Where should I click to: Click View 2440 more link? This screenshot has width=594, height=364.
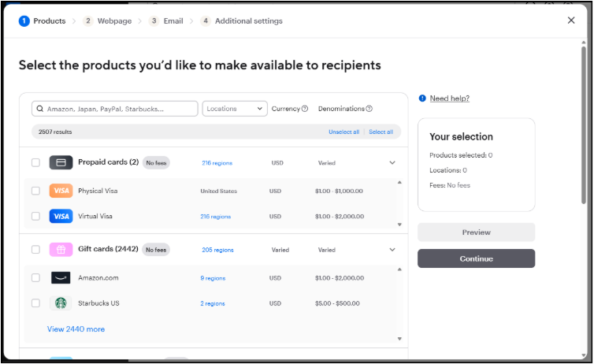(76, 329)
